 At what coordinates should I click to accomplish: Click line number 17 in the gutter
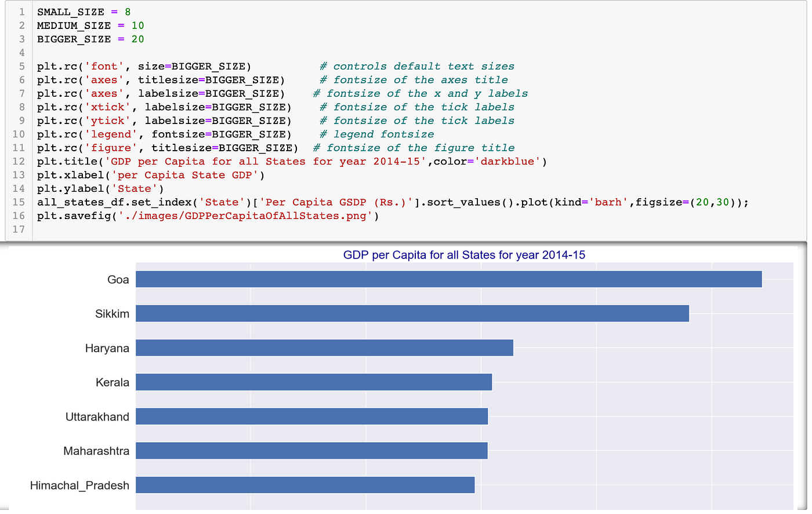pos(18,229)
